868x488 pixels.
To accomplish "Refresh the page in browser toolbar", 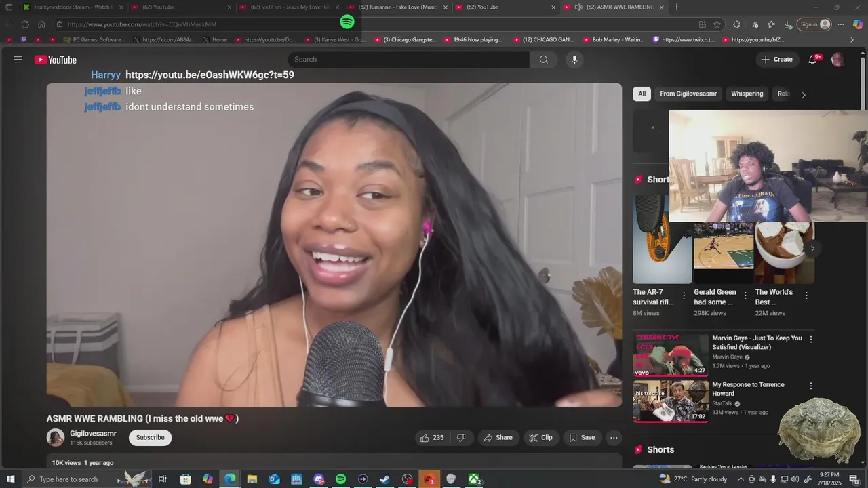I will [25, 24].
